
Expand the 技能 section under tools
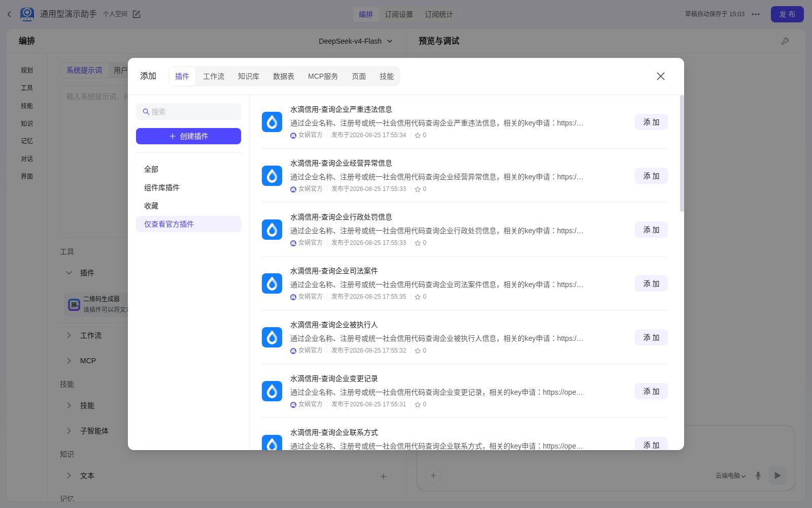[x=69, y=405]
